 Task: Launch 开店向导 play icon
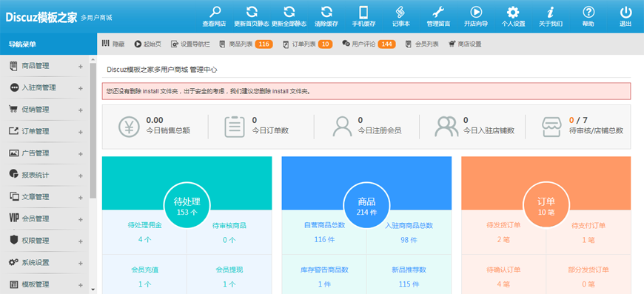[476, 12]
